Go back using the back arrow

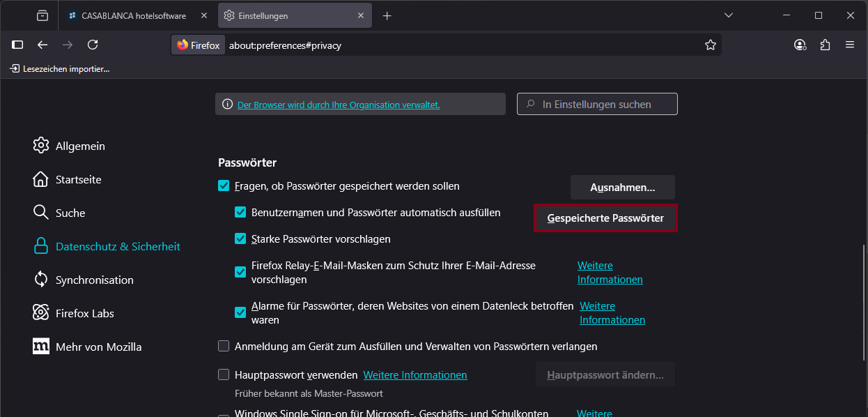[42, 45]
